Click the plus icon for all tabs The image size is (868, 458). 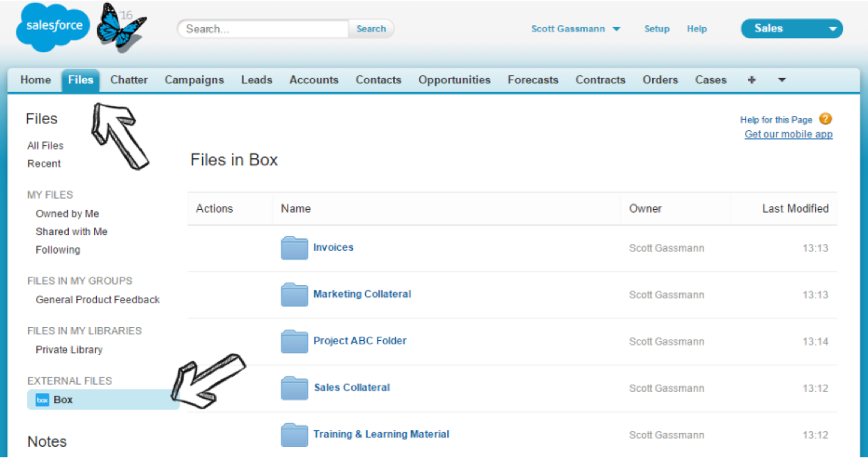[x=752, y=80]
